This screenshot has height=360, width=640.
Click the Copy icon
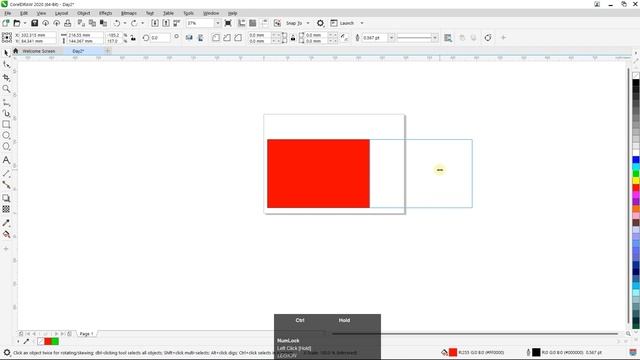92,23
